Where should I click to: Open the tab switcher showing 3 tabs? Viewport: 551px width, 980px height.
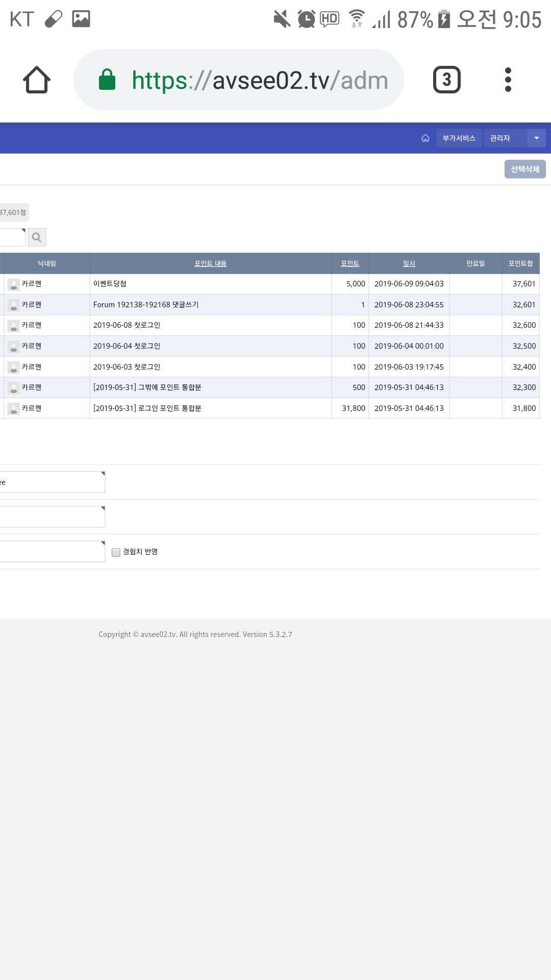447,80
